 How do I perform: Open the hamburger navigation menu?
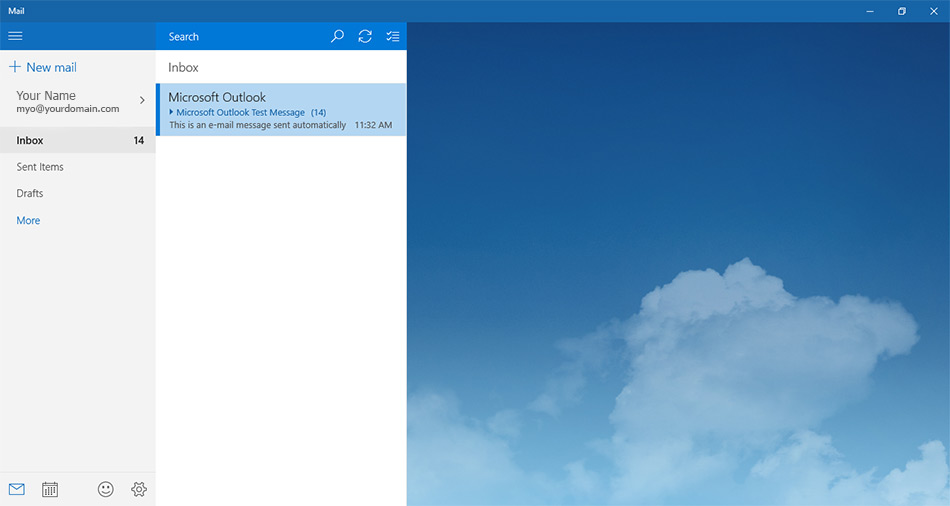pos(15,36)
